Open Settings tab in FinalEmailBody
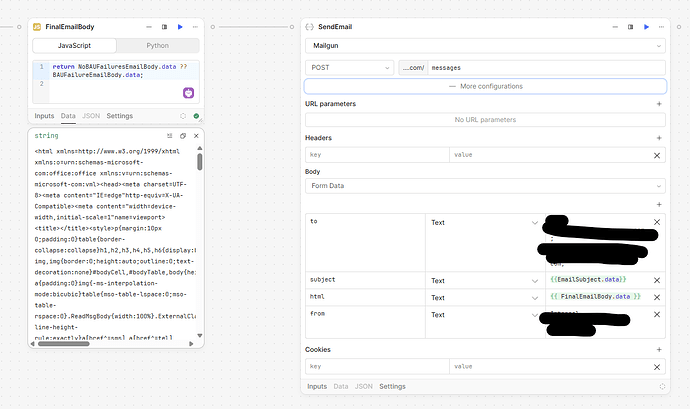The width and height of the screenshot is (690, 409). [120, 116]
